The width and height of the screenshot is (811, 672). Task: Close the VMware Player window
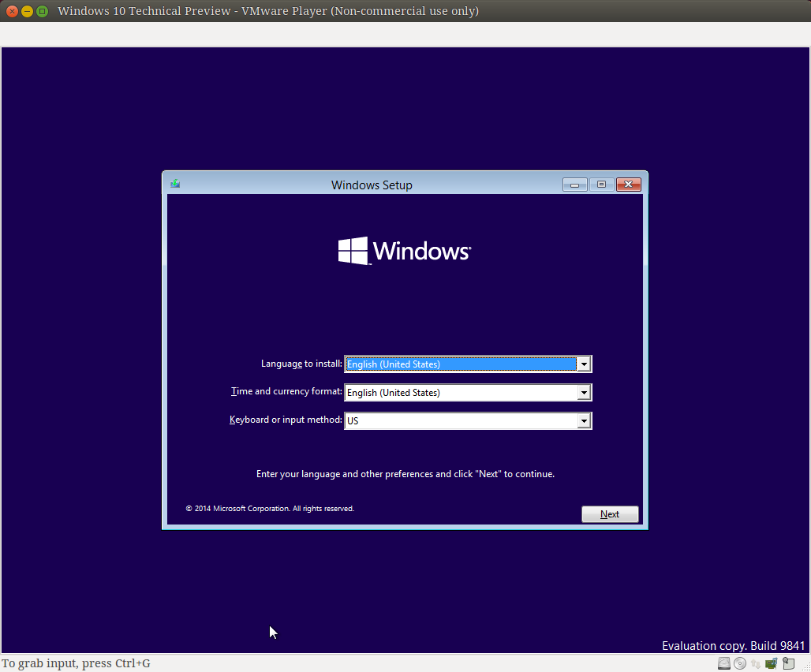(x=12, y=11)
